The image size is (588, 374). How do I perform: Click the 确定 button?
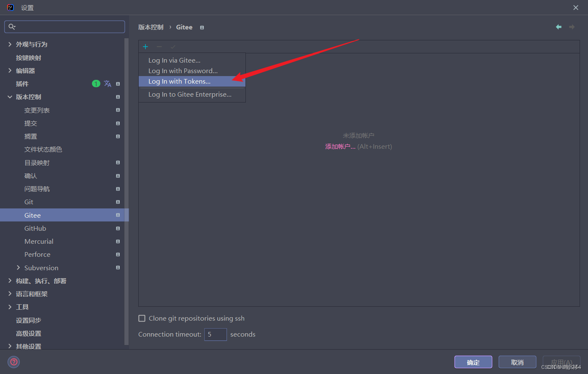pos(473,362)
